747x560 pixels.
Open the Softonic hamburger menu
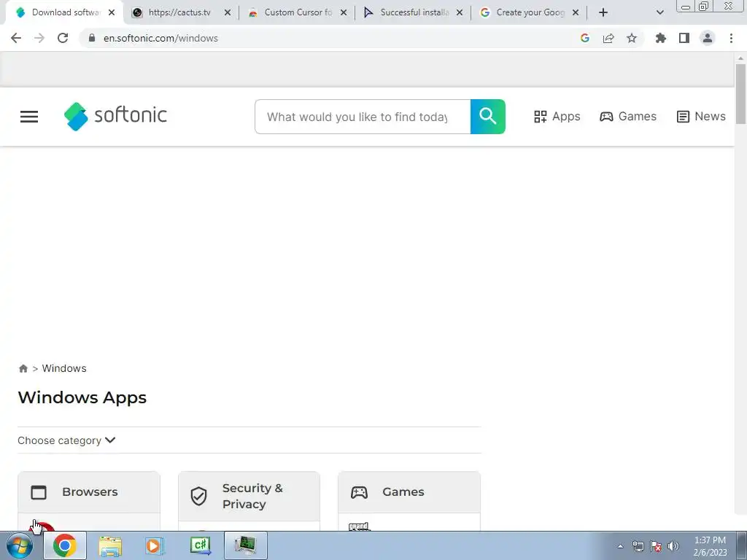pyautogui.click(x=29, y=117)
